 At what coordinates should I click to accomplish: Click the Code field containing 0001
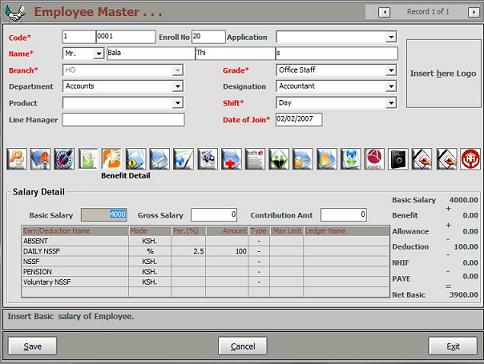[126, 37]
